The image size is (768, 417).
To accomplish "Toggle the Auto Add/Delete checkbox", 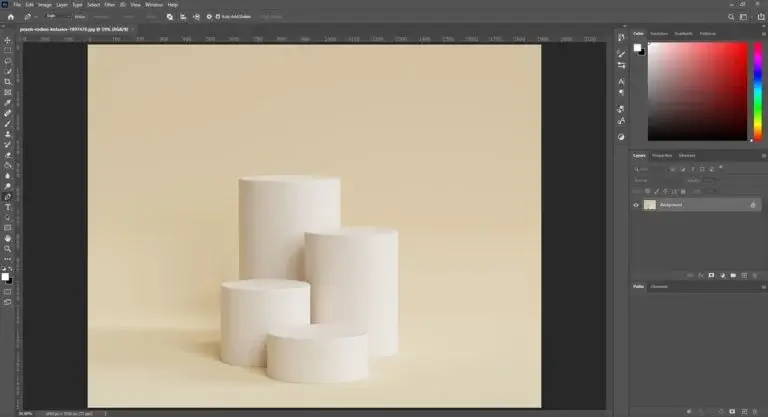I will [218, 17].
